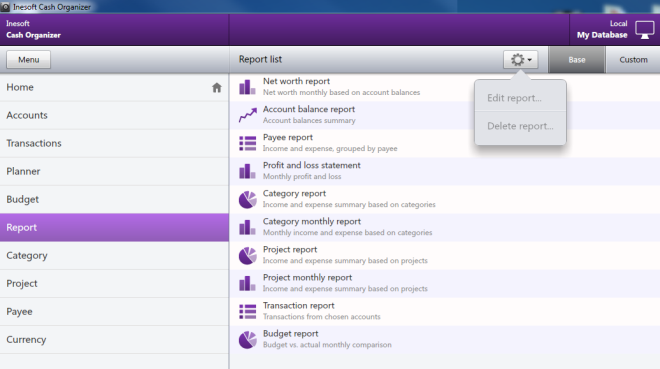The image size is (660, 369).
Task: Click the Budget report pie chart icon
Action: (x=248, y=340)
